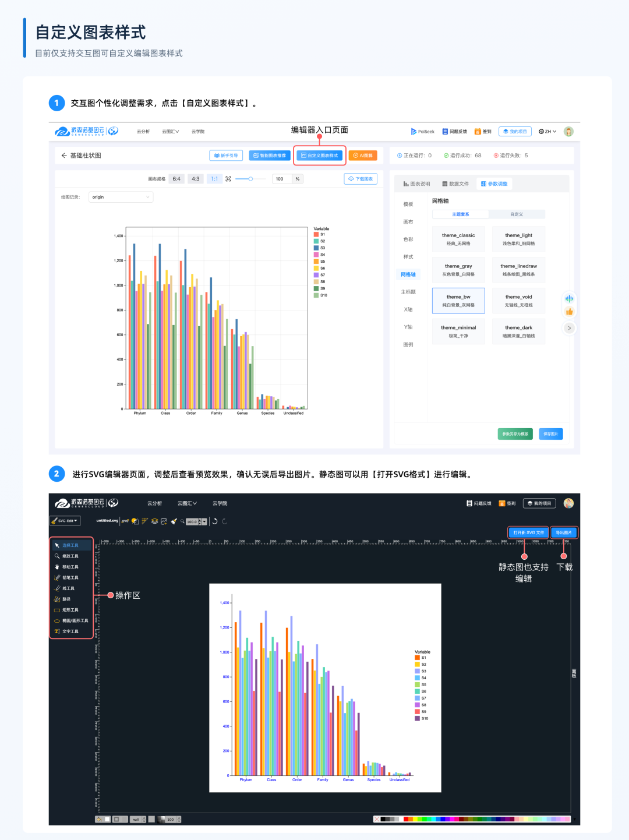
Task: Choose the theme_classic theme card
Action: 458,239
